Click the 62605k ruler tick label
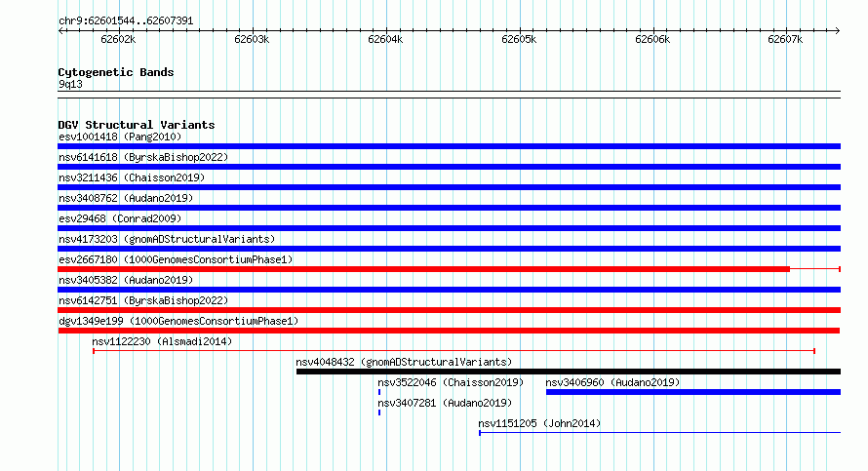The width and height of the screenshot is (868, 471). [519, 39]
